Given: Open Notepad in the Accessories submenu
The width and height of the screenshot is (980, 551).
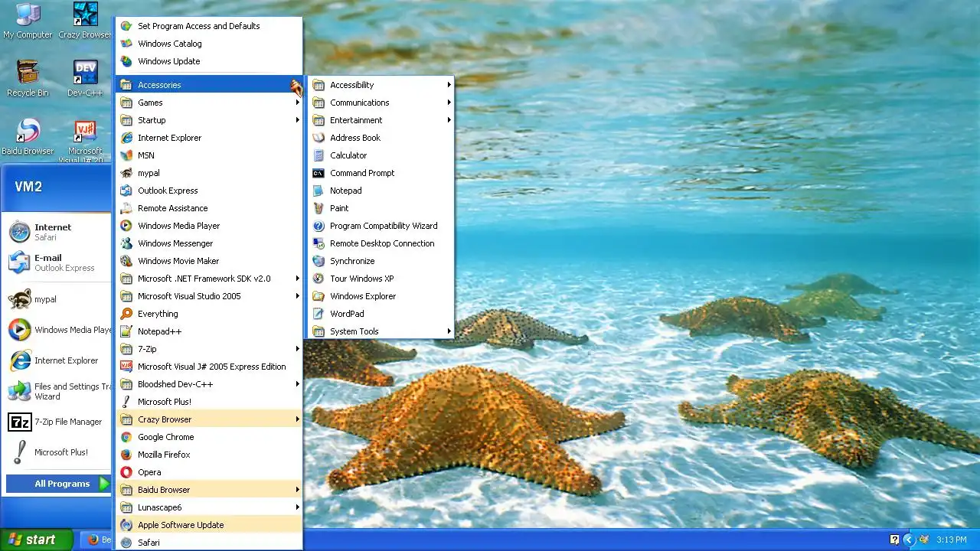Looking at the screenshot, I should tap(381, 191).
